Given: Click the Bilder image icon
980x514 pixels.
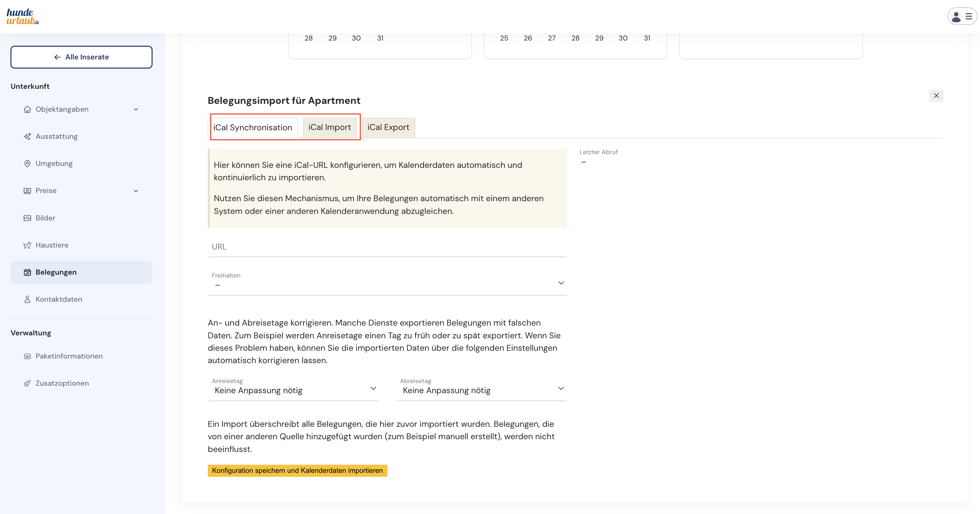Looking at the screenshot, I should tap(27, 218).
